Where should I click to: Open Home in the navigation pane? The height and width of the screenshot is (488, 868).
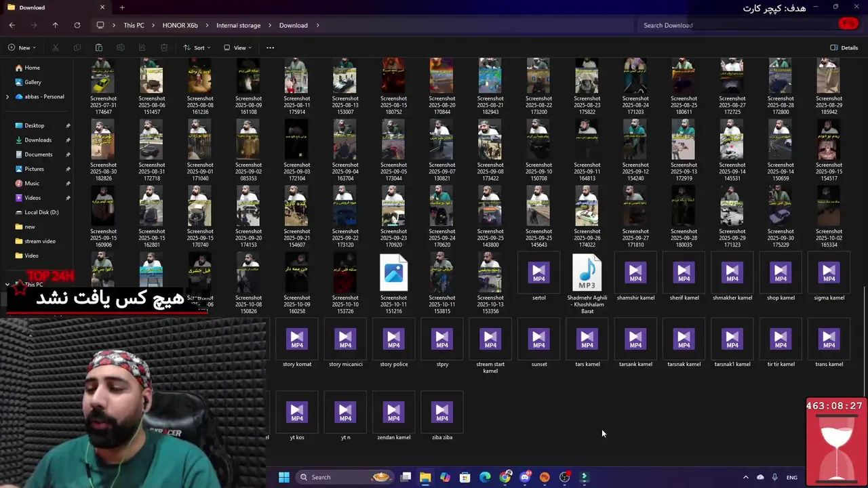tap(33, 68)
